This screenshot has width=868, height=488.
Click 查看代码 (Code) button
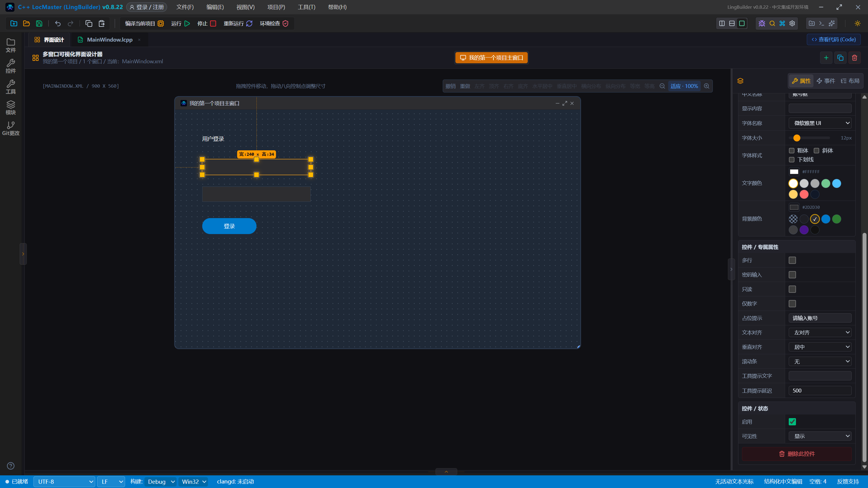coord(834,39)
